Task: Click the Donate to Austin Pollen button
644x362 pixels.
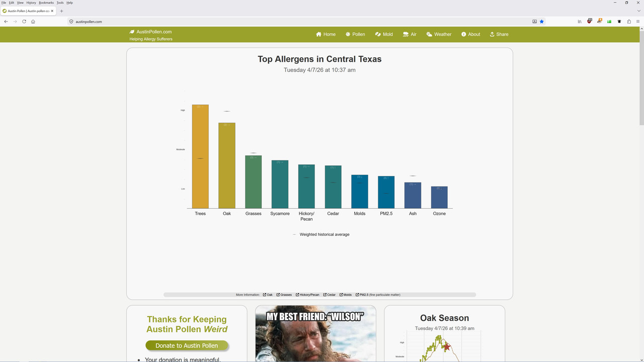Action: click(x=187, y=345)
